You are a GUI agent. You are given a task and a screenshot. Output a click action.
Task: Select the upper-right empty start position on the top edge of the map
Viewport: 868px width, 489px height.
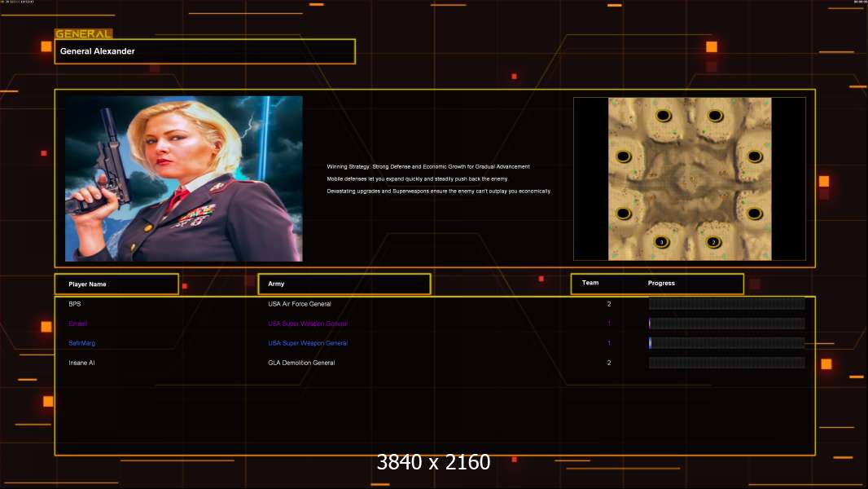[715, 116]
